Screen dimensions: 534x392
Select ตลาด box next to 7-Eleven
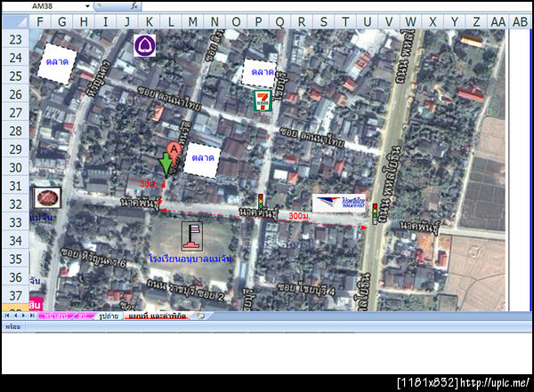click(259, 73)
